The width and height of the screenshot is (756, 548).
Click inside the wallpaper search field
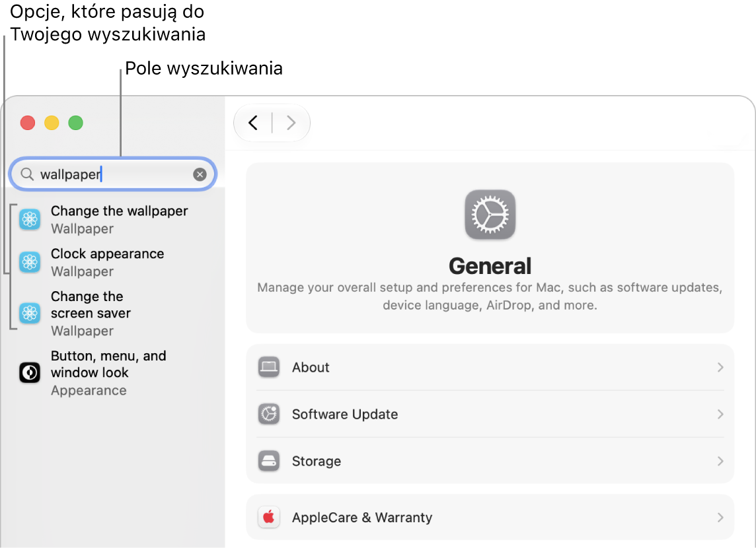[112, 174]
